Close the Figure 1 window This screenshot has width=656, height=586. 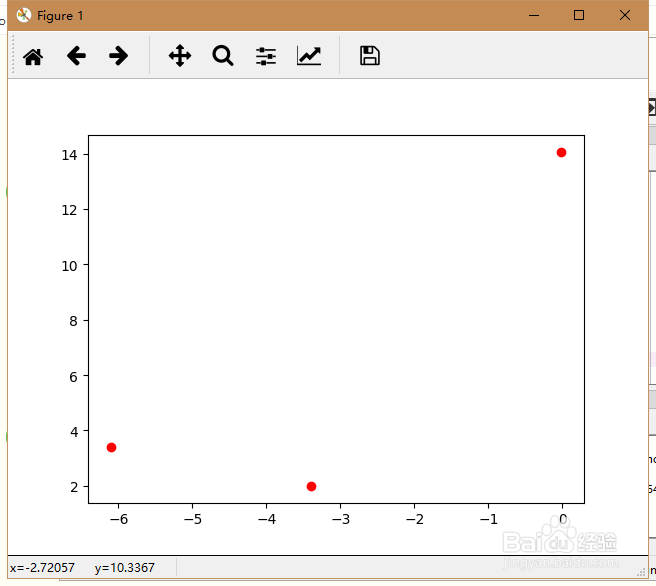625,15
